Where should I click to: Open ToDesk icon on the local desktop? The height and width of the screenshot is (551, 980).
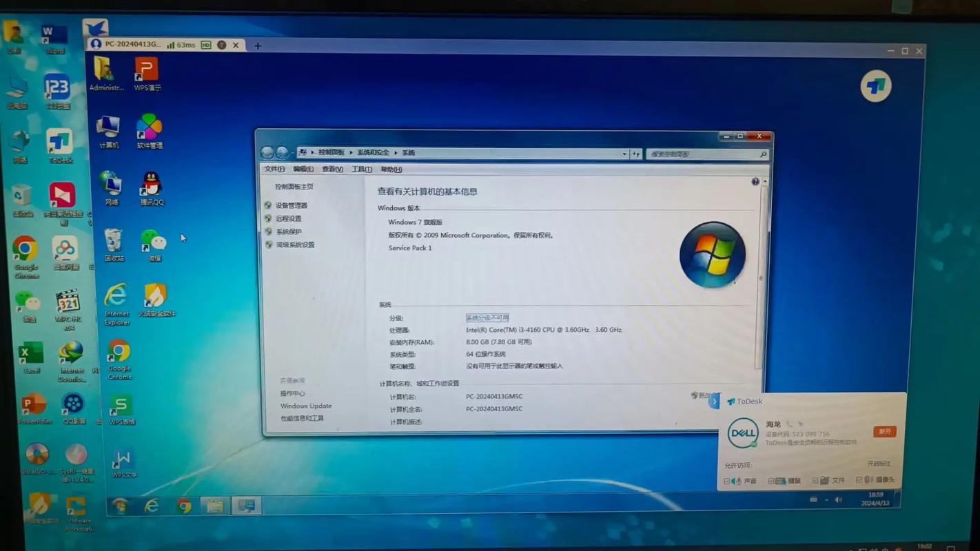click(60, 145)
